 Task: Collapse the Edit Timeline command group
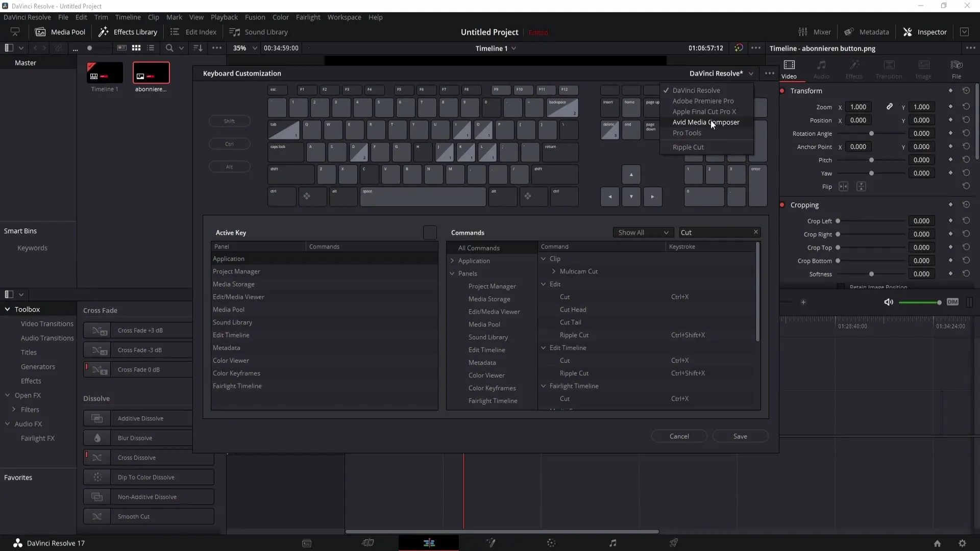[544, 348]
